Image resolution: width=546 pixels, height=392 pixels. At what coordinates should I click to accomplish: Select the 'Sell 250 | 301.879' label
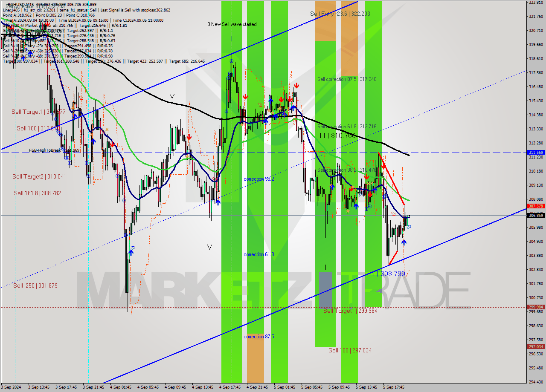pyautogui.click(x=35, y=285)
